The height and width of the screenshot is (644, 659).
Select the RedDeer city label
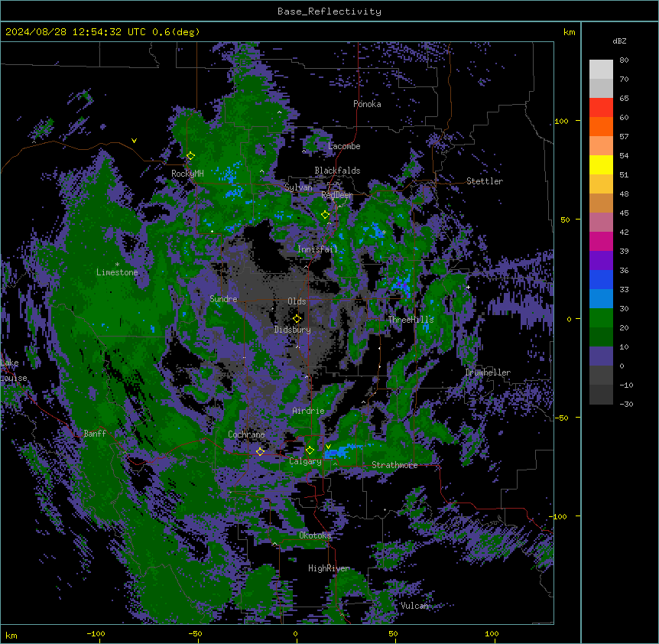337,195
